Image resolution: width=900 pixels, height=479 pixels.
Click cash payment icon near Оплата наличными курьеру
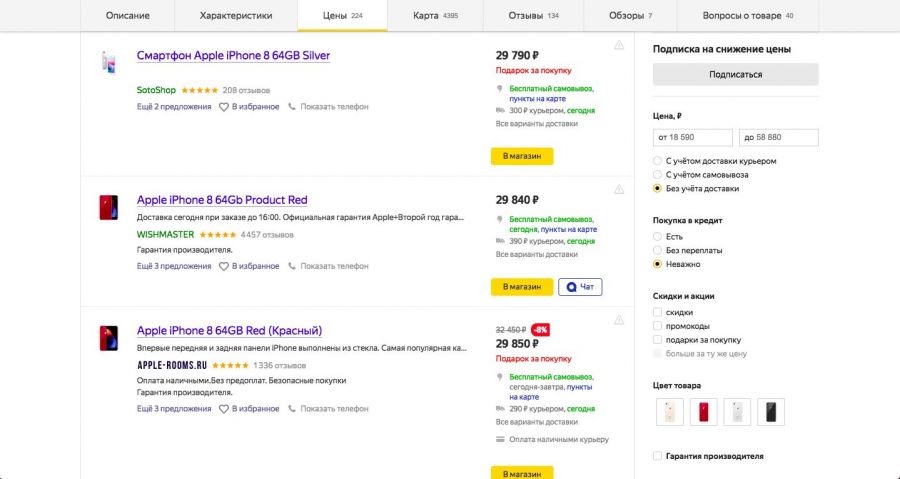[x=500, y=439]
